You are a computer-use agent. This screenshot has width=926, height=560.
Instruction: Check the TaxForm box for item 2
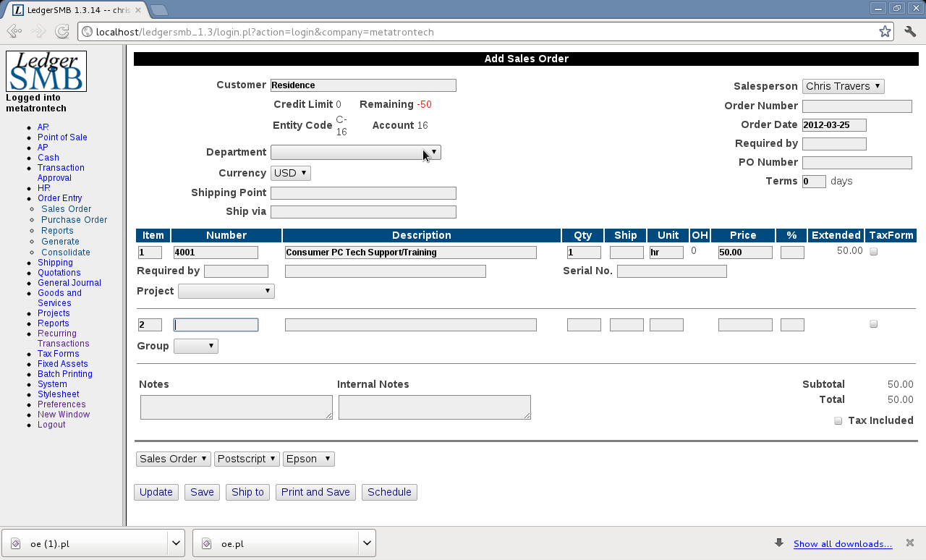click(873, 324)
